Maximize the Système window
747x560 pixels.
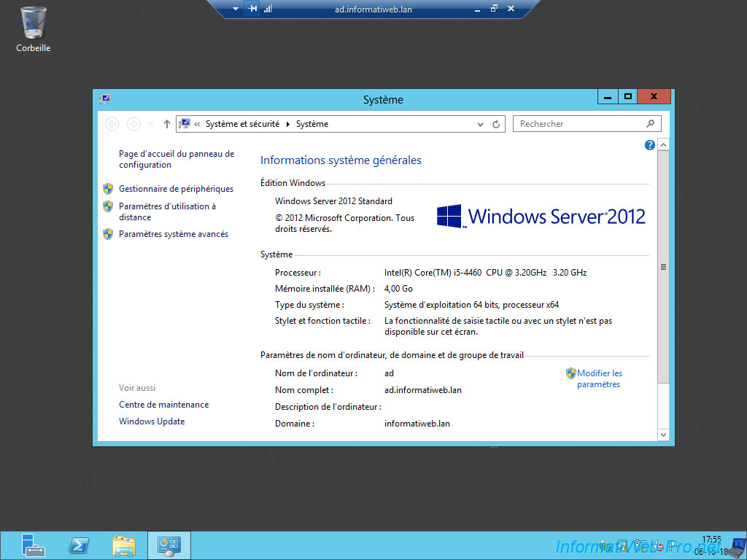(628, 97)
